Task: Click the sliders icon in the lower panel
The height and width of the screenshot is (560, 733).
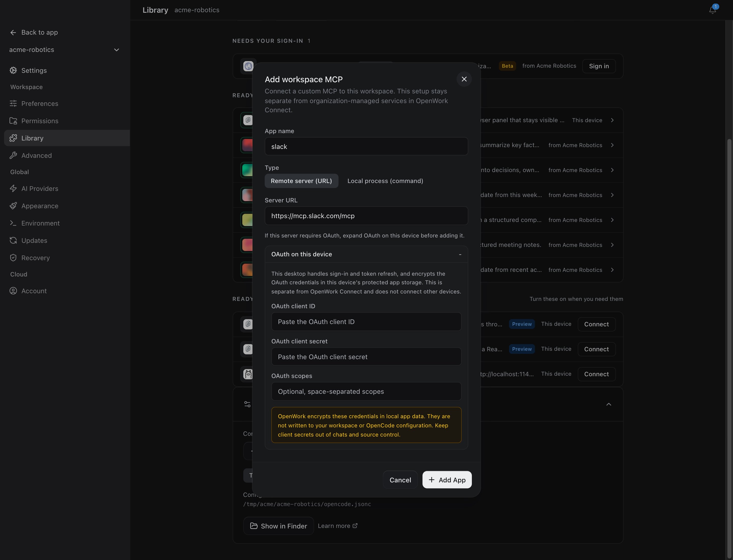Action: point(247,404)
